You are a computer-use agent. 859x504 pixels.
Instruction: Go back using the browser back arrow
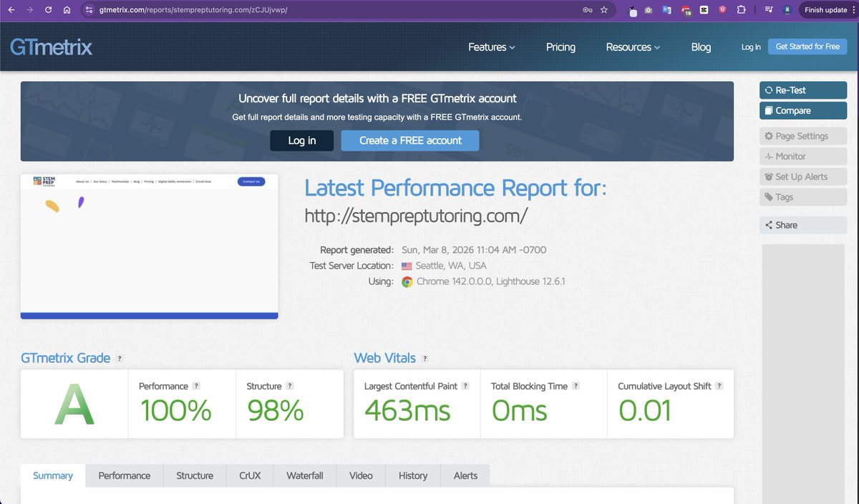click(11, 10)
